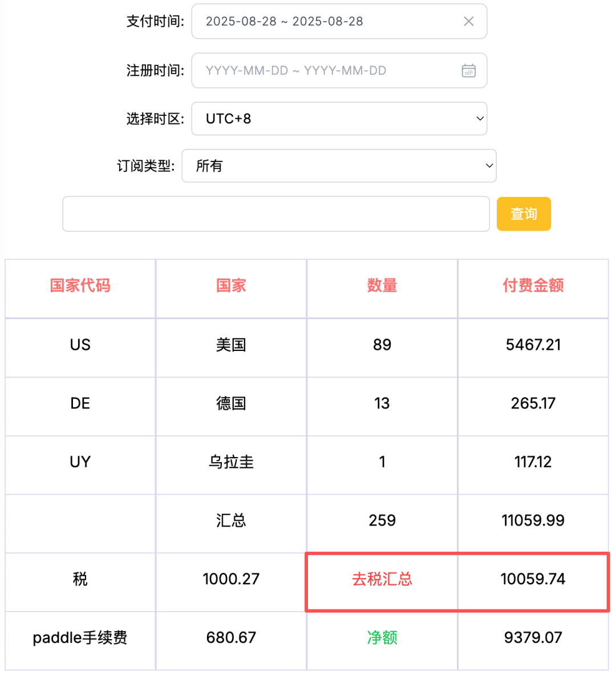
Task: Click the empty search input above 查询
Action: click(x=276, y=213)
